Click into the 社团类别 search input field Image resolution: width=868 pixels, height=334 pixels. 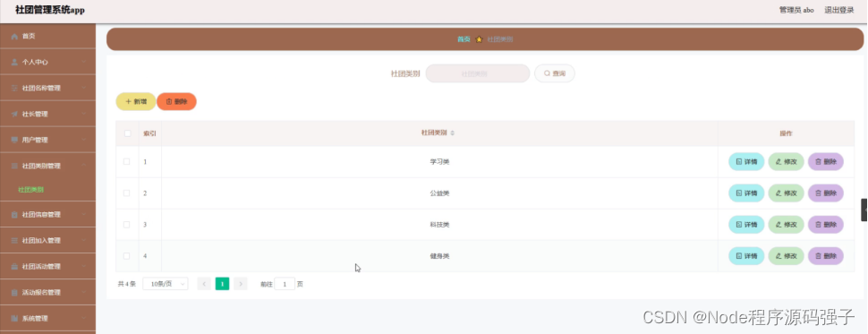click(x=478, y=73)
